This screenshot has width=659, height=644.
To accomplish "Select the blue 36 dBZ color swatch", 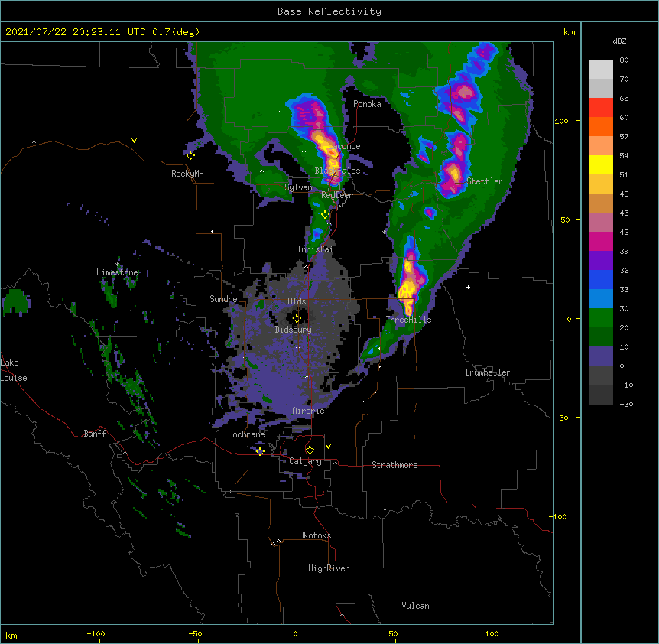I will [x=601, y=279].
